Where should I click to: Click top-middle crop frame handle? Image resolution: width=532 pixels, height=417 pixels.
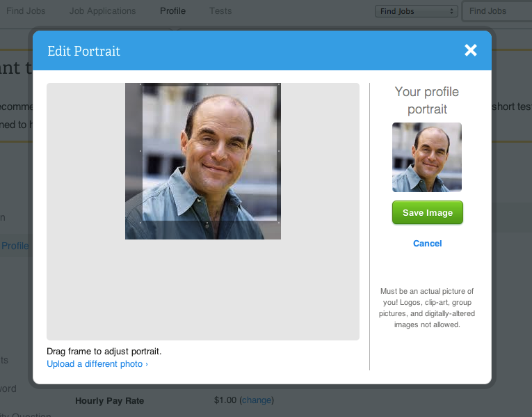click(x=209, y=85)
